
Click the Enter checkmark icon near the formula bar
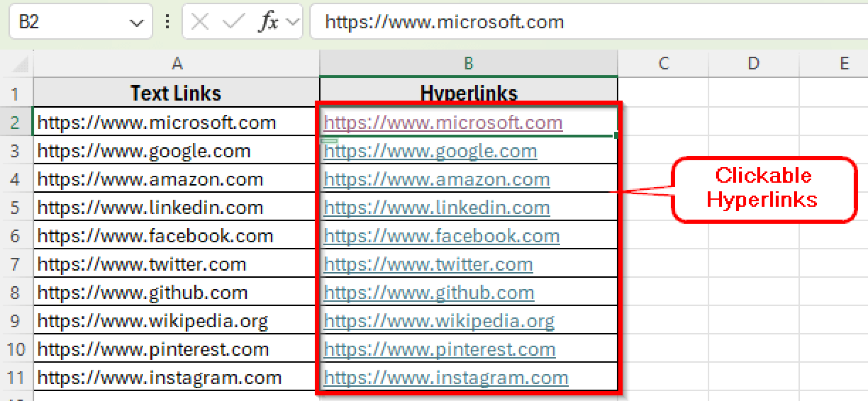coord(234,22)
